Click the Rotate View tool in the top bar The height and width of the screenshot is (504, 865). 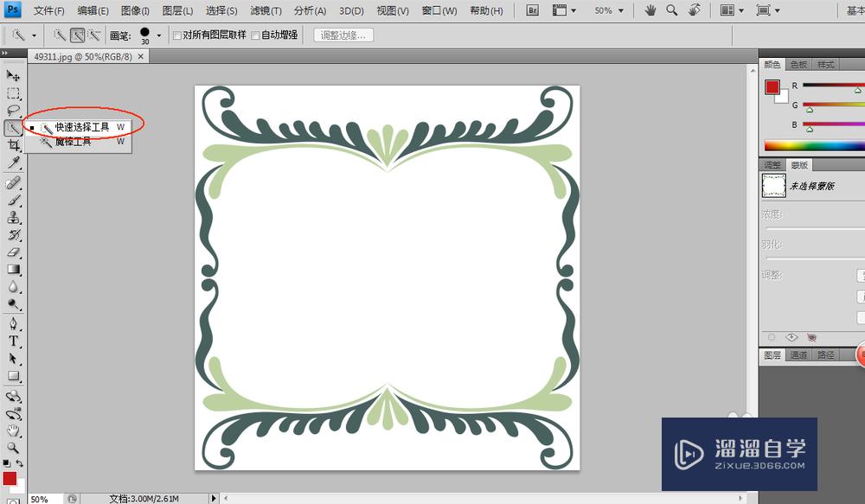point(695,10)
